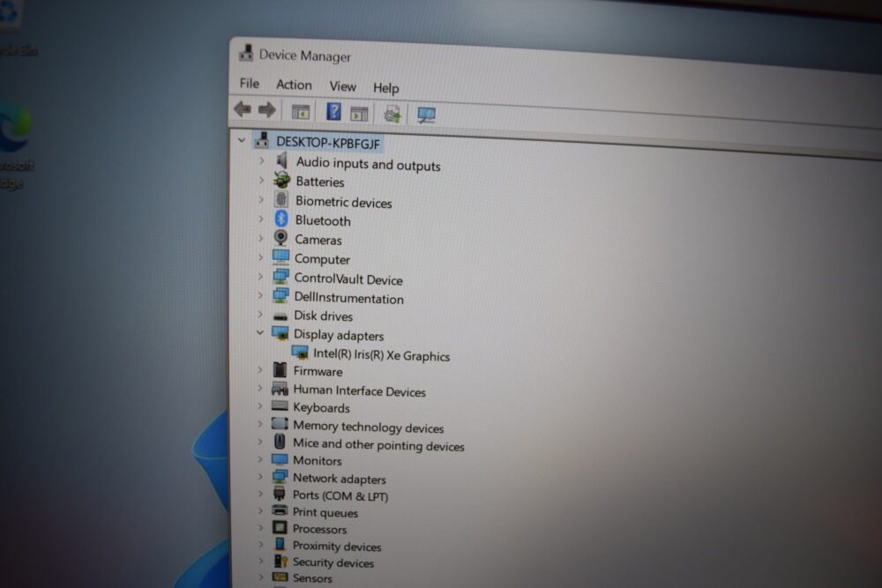Image resolution: width=882 pixels, height=588 pixels.
Task: Click Show/Hide Console Tree toolbar icon
Action: (301, 112)
